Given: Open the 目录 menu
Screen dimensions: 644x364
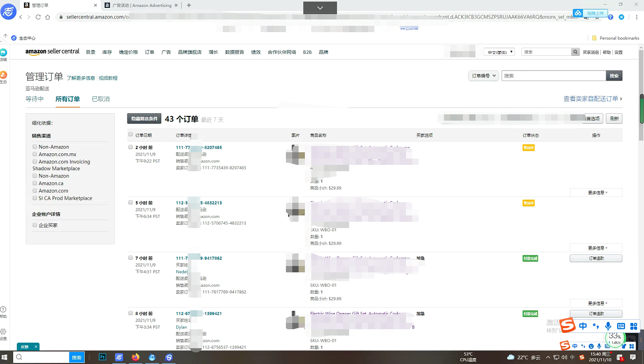Looking at the screenshot, I should pos(91,52).
